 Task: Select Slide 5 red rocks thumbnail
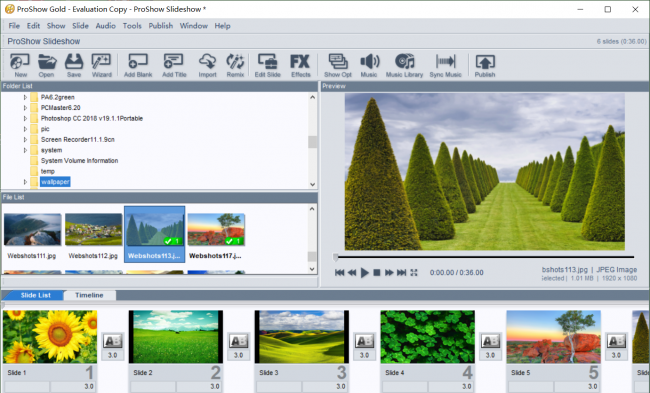click(x=553, y=337)
